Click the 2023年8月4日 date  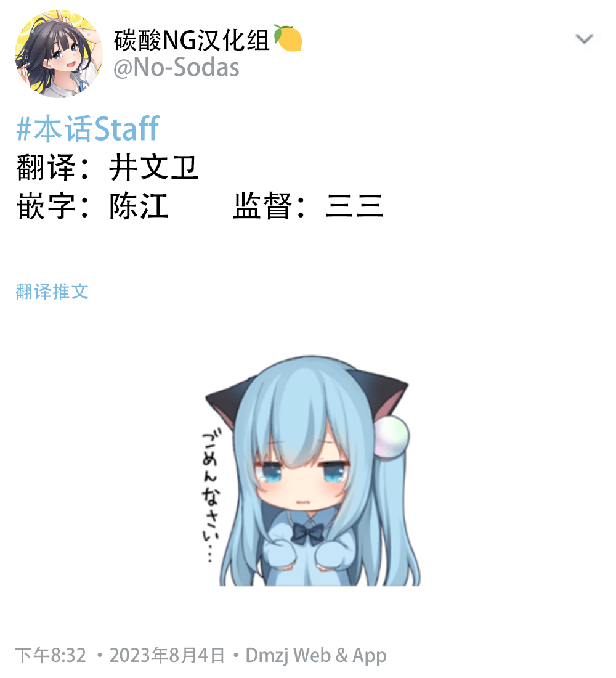point(167,655)
